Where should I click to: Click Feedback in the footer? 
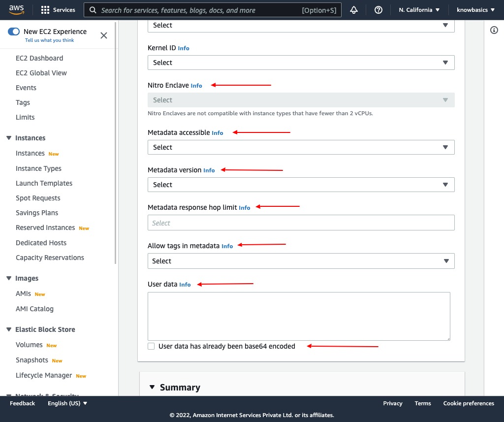[x=23, y=403]
